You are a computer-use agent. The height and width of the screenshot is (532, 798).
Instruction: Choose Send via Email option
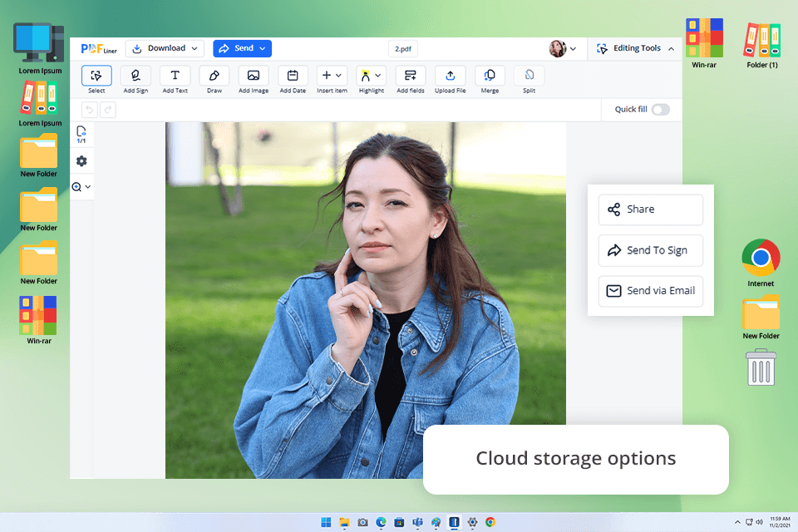tap(650, 291)
